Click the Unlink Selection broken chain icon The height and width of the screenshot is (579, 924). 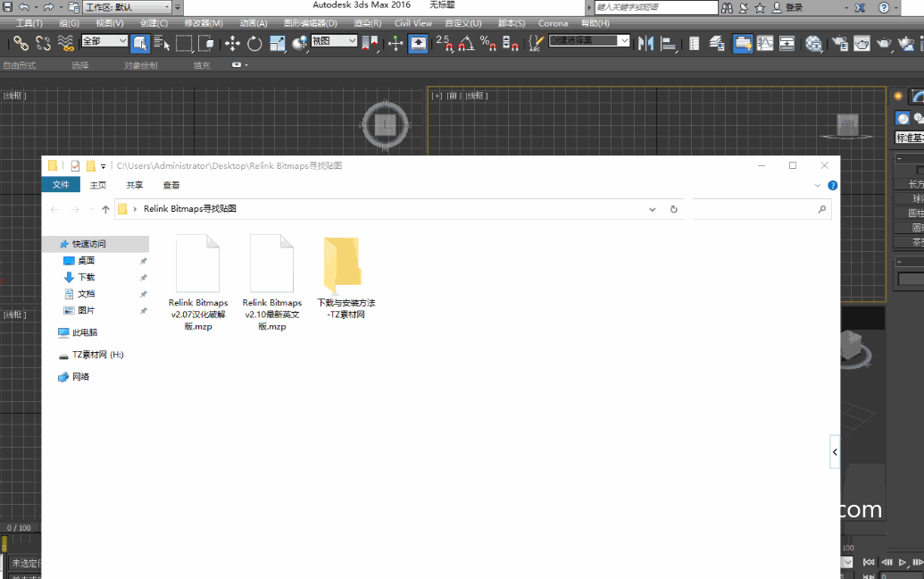pyautogui.click(x=43, y=43)
